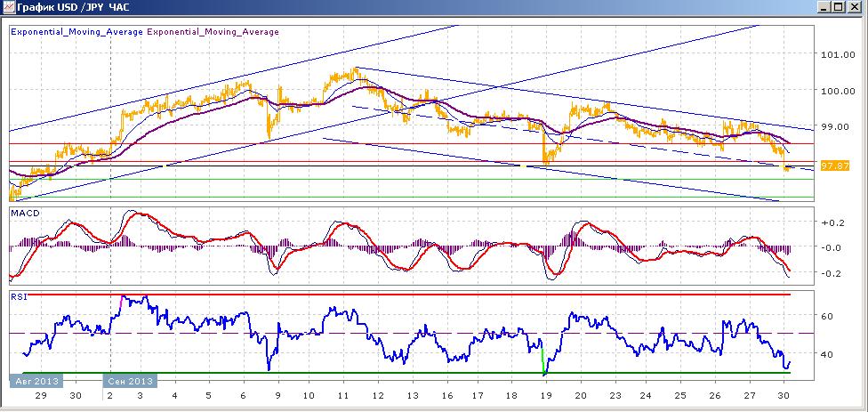Click date label 12 on time axis
This screenshot has height=412, width=868.
[x=378, y=397]
